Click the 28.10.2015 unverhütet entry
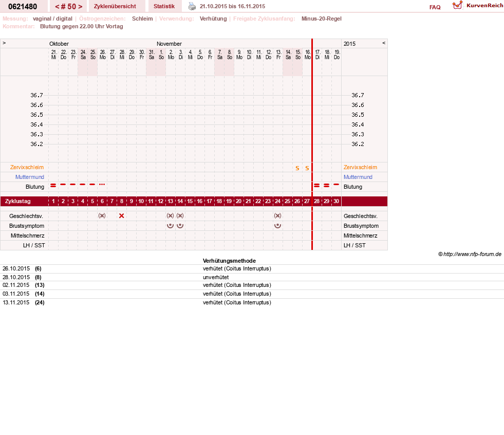504x435 pixels. tap(216, 277)
